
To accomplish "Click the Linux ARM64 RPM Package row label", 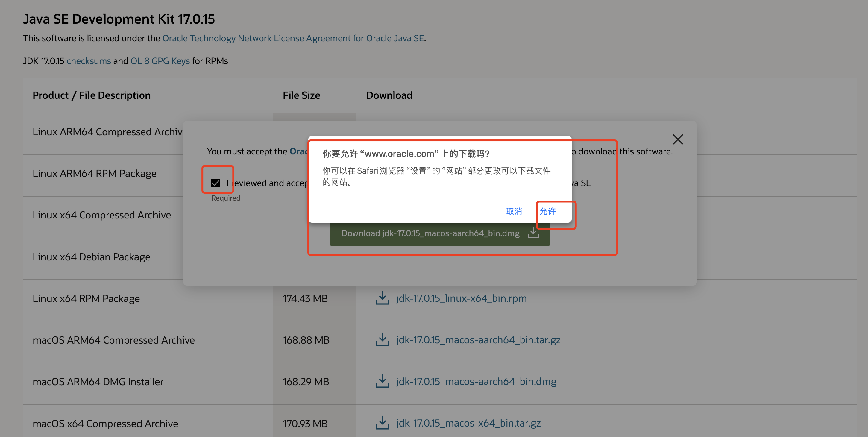I will point(94,174).
